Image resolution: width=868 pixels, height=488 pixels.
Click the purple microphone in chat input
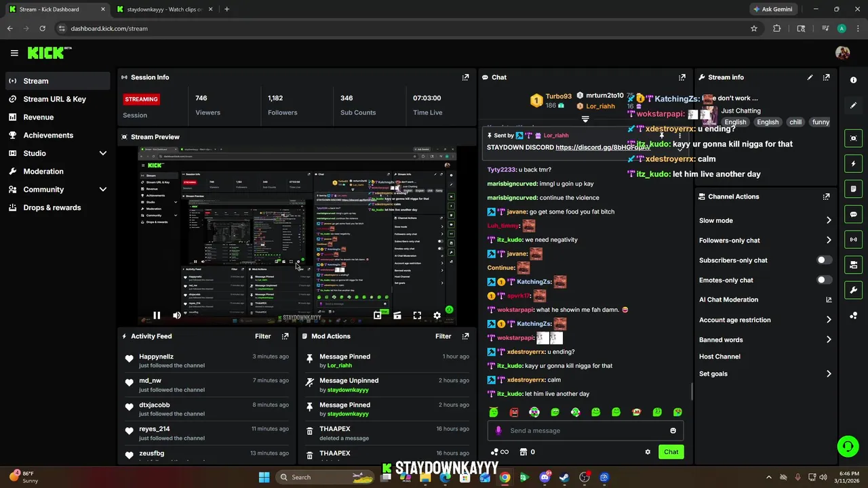click(498, 430)
